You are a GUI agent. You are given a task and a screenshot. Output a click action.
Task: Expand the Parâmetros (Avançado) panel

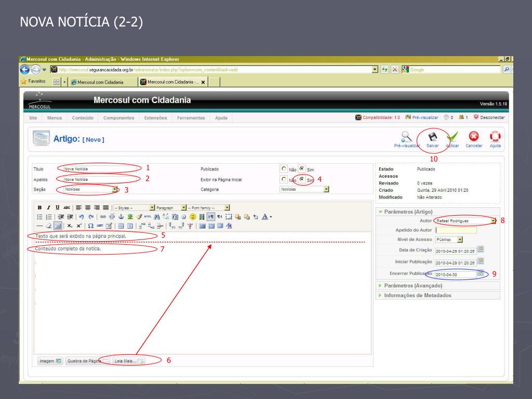(437, 286)
